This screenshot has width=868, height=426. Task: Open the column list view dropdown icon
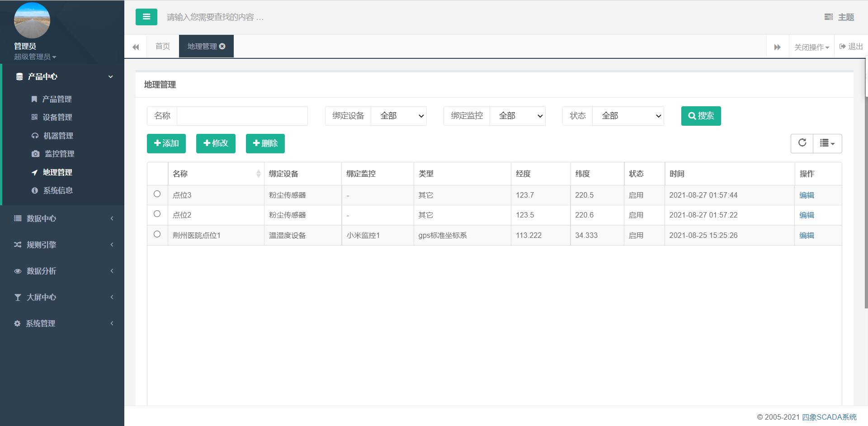[827, 143]
